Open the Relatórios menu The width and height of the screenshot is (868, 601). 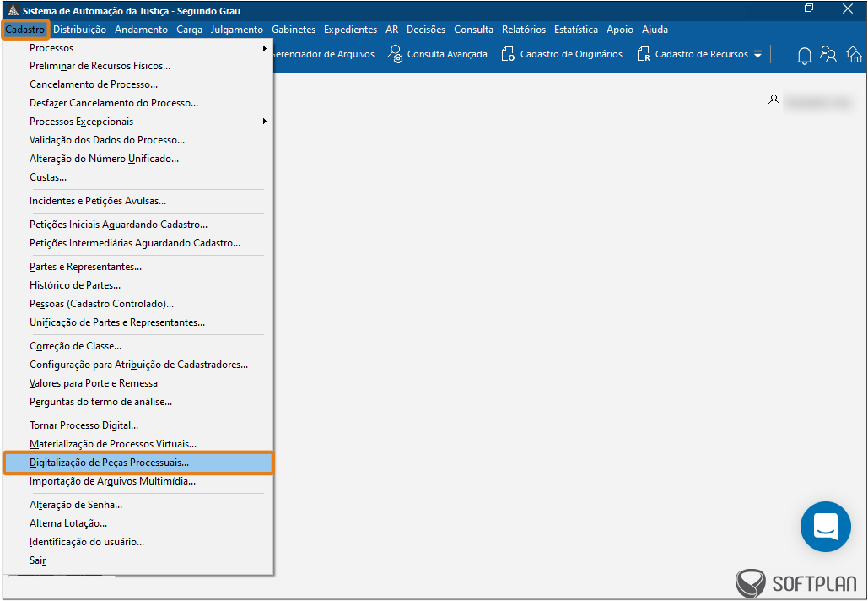coord(524,30)
